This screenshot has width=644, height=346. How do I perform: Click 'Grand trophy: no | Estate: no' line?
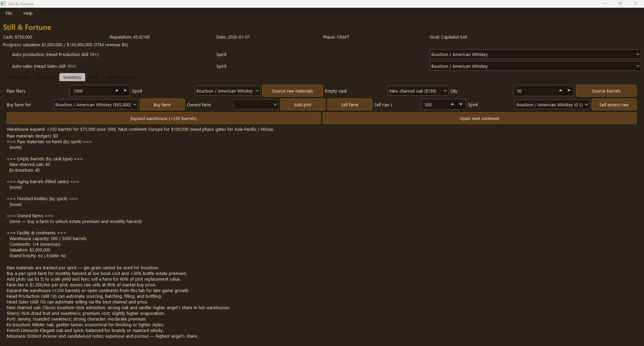click(x=38, y=255)
